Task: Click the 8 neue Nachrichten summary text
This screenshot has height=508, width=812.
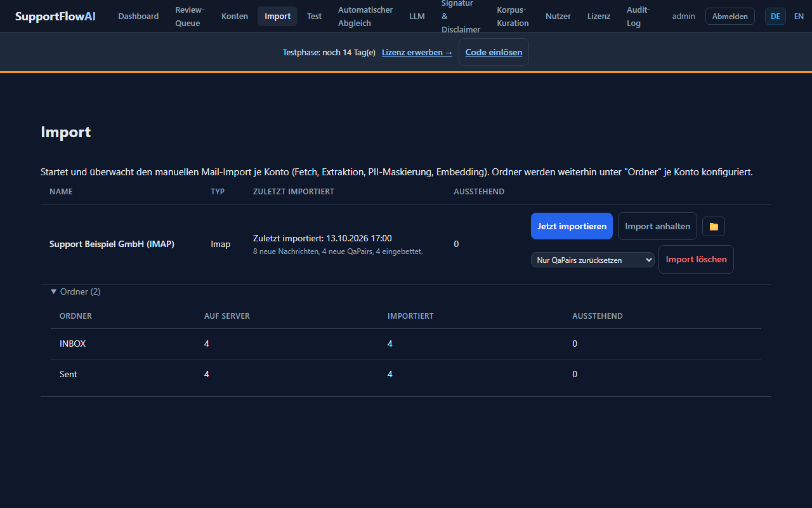Action: point(337,251)
